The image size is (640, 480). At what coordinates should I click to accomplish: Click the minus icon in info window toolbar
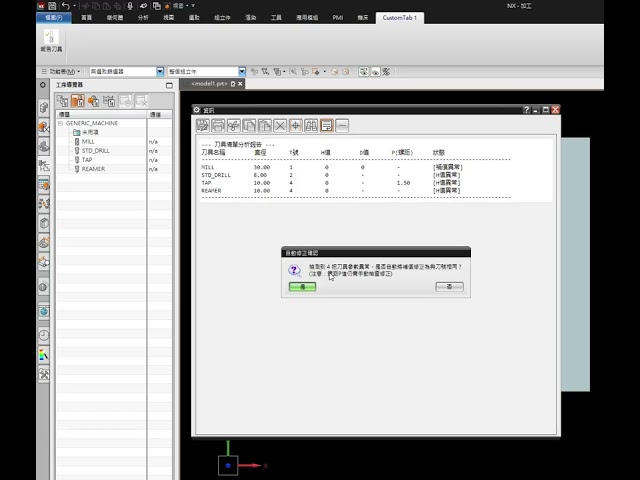point(342,125)
